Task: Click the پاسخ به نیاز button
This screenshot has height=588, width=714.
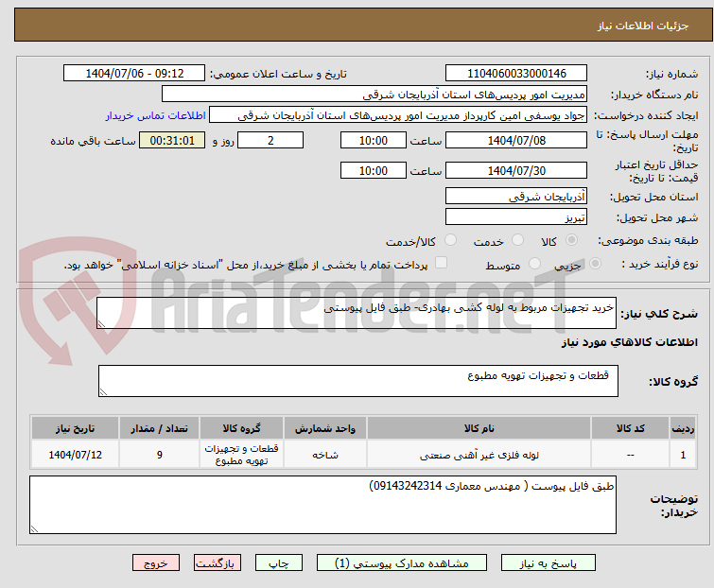Action: point(549,563)
